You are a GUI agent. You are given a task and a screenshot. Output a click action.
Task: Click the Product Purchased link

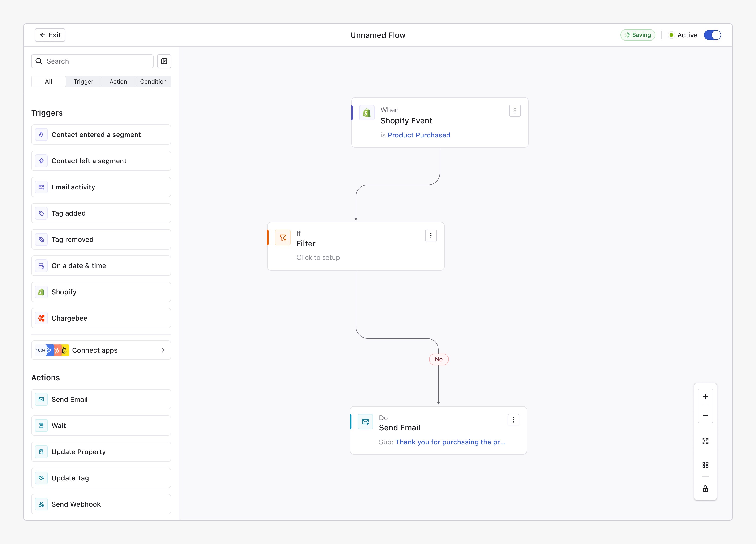(419, 135)
